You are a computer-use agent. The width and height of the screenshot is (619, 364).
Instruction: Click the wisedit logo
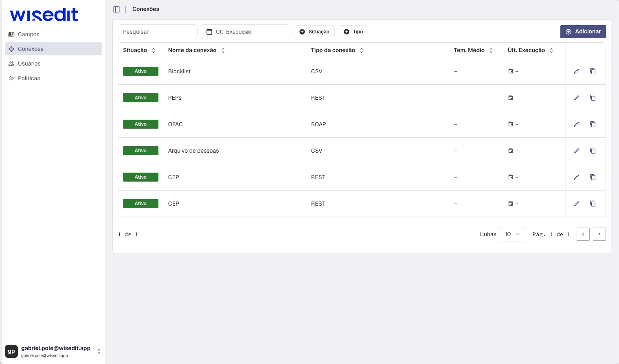pyautogui.click(x=44, y=15)
